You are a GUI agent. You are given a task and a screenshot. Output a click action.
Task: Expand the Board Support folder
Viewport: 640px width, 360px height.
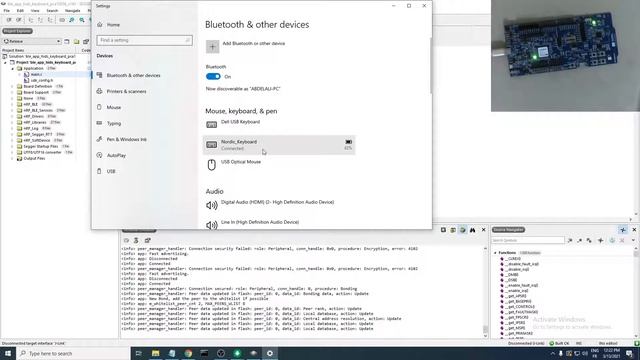[12, 92]
